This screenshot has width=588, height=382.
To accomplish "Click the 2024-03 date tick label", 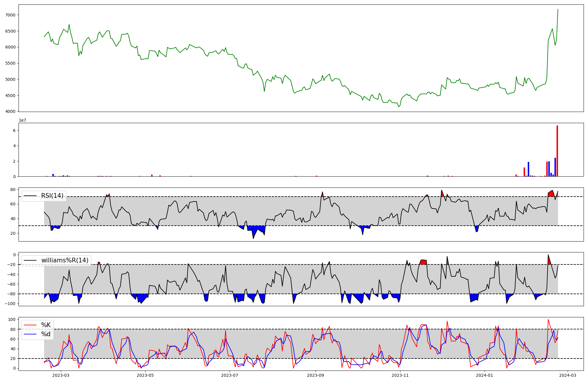I will coord(567,375).
